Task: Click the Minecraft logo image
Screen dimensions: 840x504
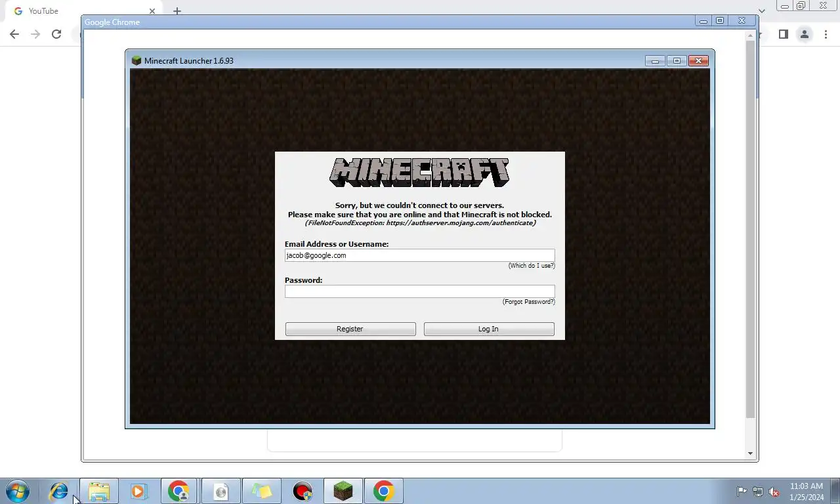Action: pyautogui.click(x=419, y=173)
